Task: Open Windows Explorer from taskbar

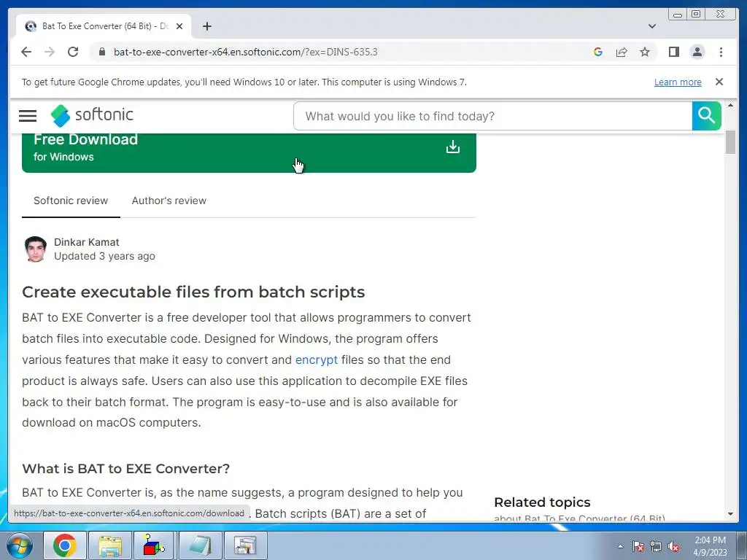Action: pos(109,545)
